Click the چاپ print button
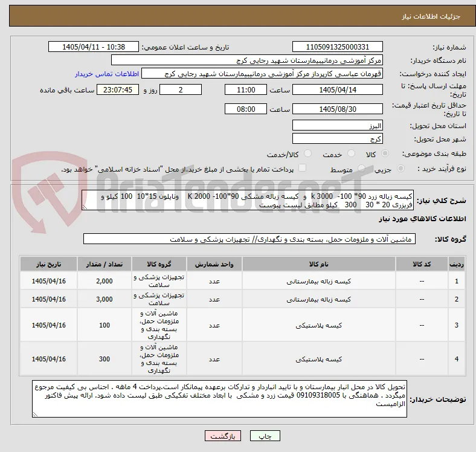The image size is (476, 452). point(265,436)
